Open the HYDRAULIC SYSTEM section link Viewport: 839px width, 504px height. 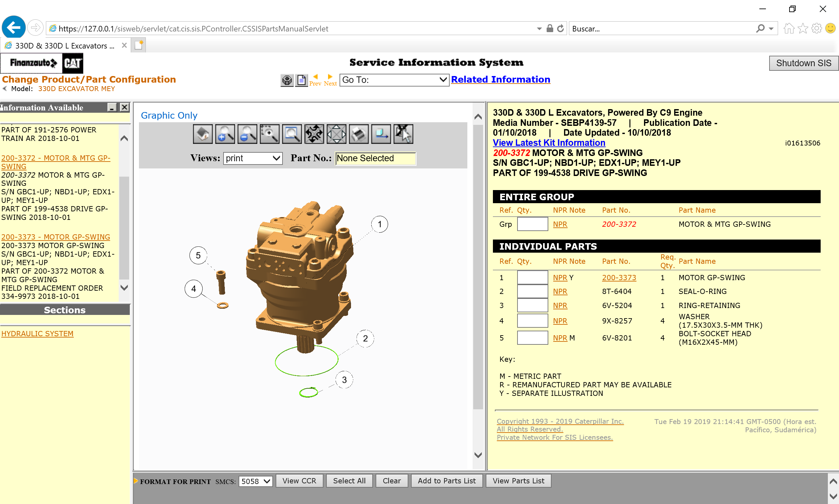37,334
